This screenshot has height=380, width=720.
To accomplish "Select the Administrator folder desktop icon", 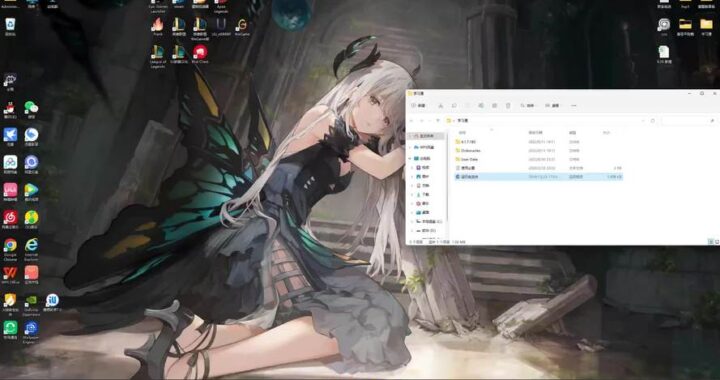I will [x=10, y=5].
